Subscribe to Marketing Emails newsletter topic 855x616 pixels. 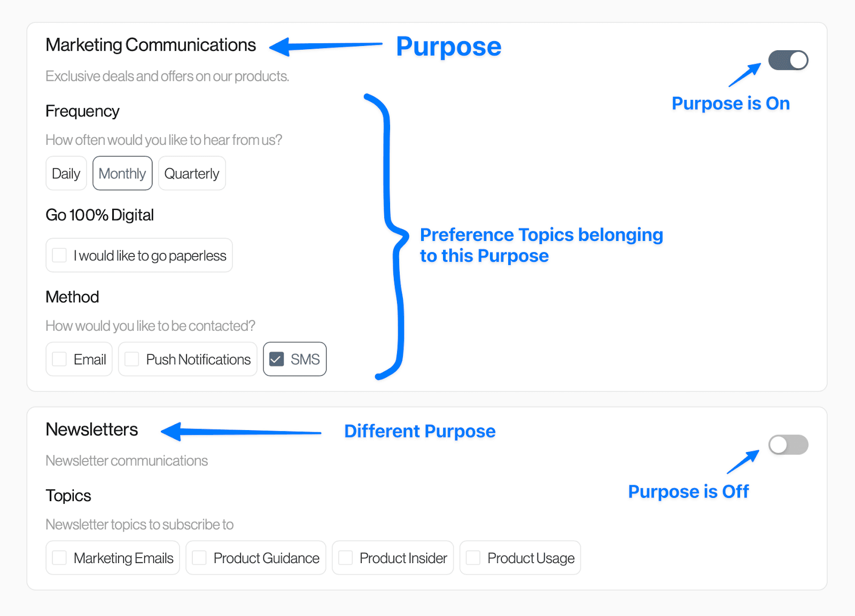point(59,557)
